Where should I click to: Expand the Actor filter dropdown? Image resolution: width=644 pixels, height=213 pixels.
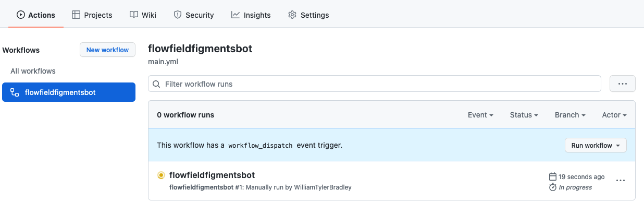(614, 115)
